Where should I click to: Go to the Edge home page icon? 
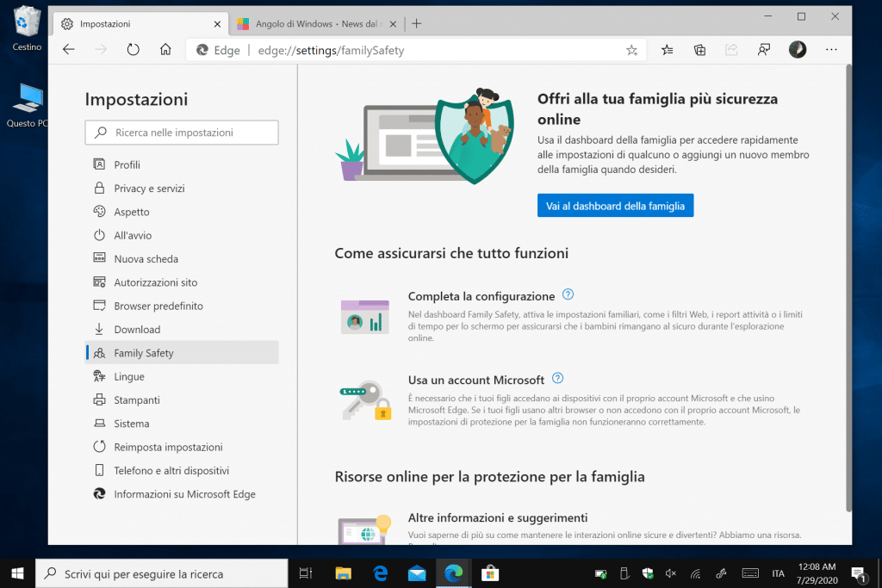165,50
